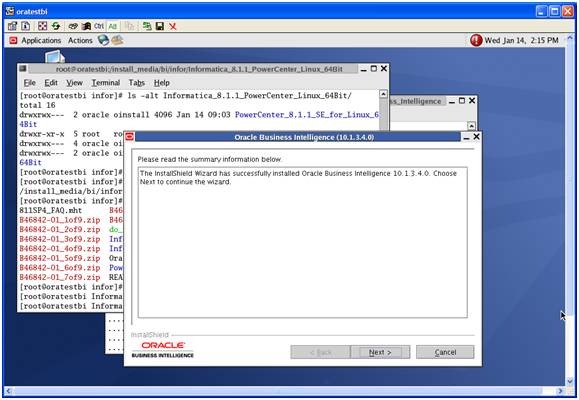Open new connection icon in VNC toolbar

click(x=147, y=26)
